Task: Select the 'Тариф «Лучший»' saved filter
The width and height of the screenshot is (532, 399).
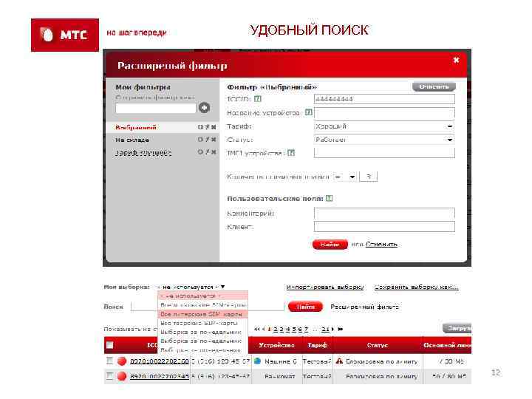Action: tap(143, 153)
